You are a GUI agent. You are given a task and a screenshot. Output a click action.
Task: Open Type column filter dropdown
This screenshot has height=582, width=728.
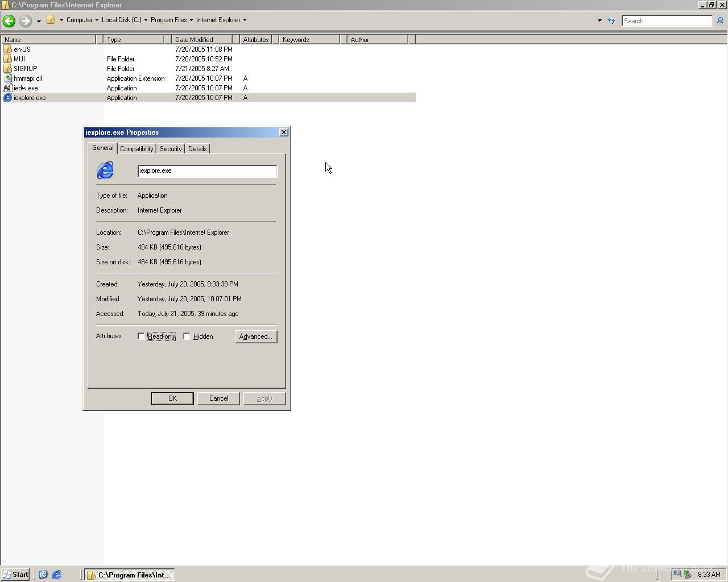click(x=168, y=40)
